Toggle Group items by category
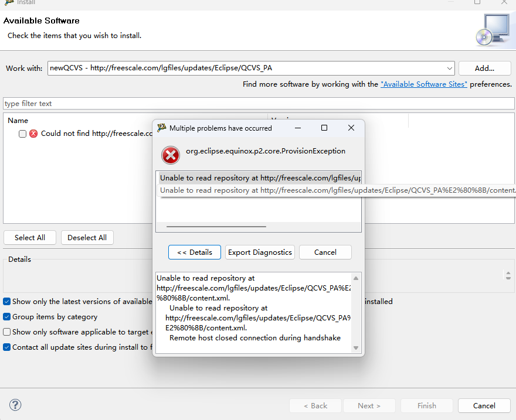The height and width of the screenshot is (420, 516). pyautogui.click(x=6, y=317)
